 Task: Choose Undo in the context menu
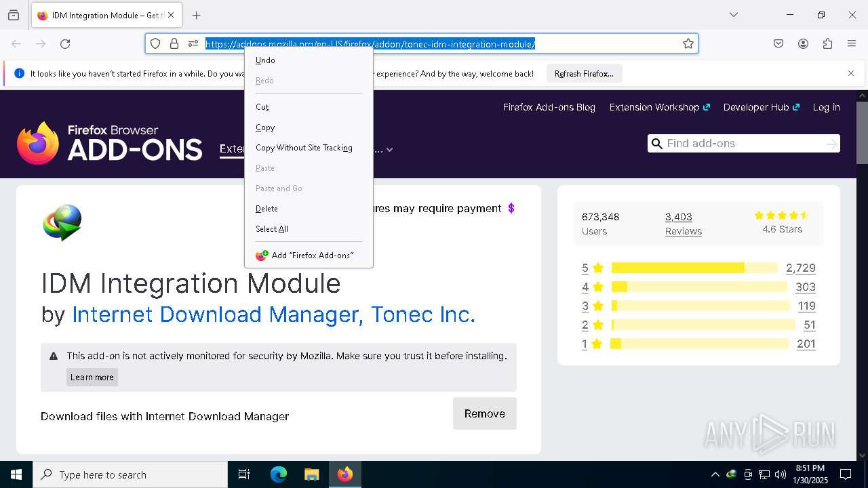pos(309,60)
